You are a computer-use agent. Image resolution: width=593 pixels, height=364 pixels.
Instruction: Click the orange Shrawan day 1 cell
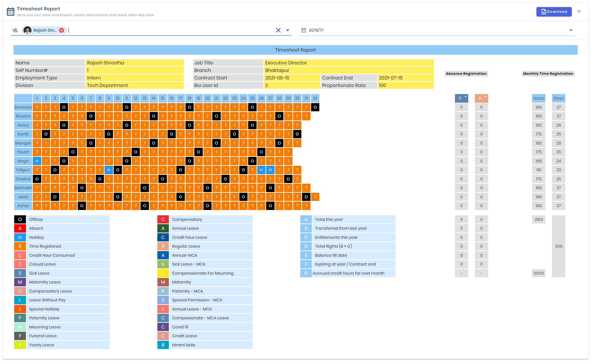click(37, 107)
